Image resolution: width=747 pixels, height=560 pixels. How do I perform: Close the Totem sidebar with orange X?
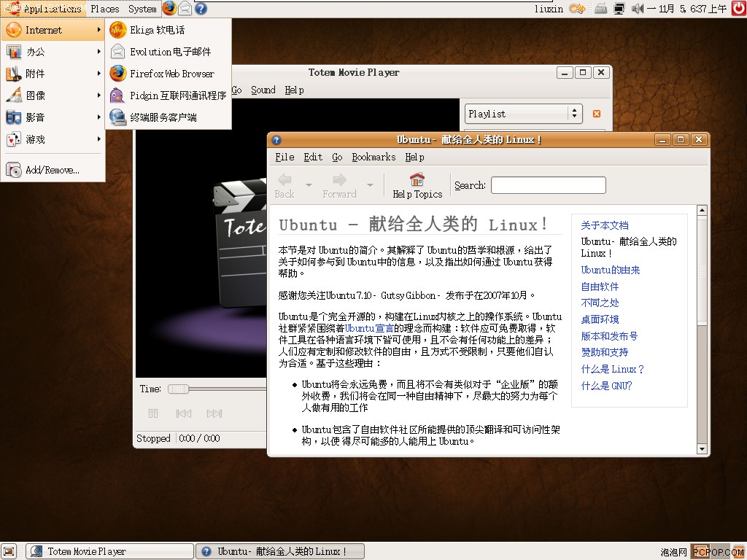click(597, 114)
